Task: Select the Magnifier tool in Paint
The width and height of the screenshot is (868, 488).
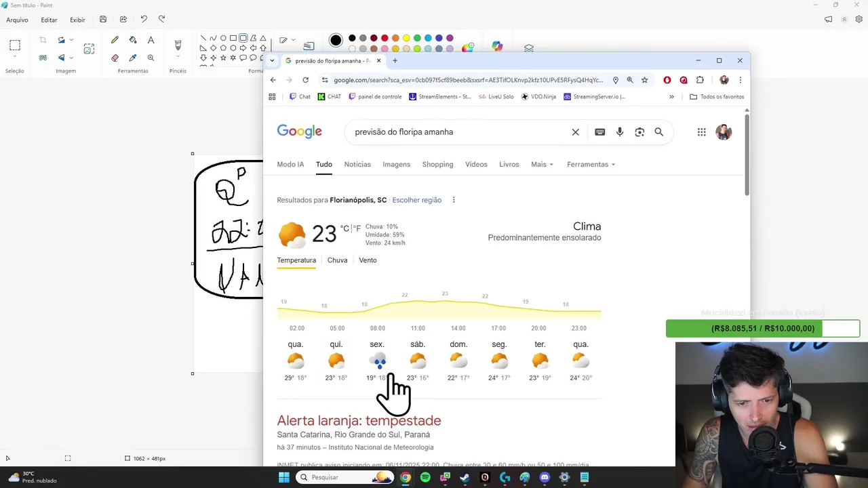Action: coord(151,58)
